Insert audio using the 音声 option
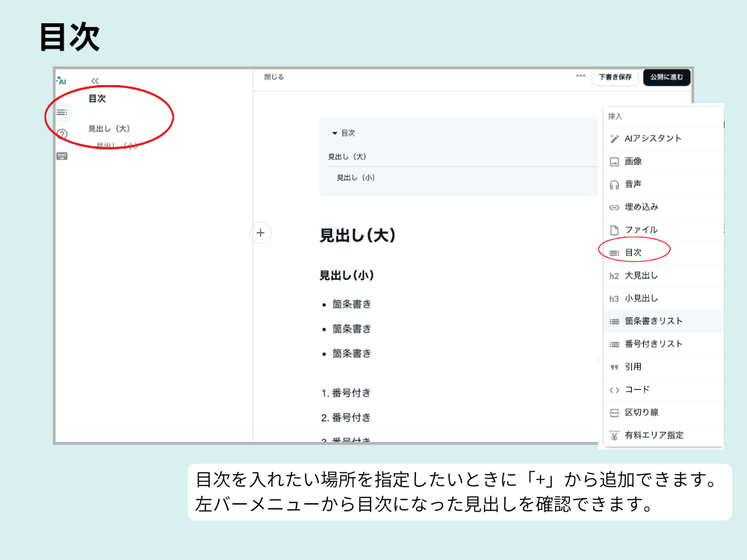The height and width of the screenshot is (560, 747). pyautogui.click(x=657, y=182)
